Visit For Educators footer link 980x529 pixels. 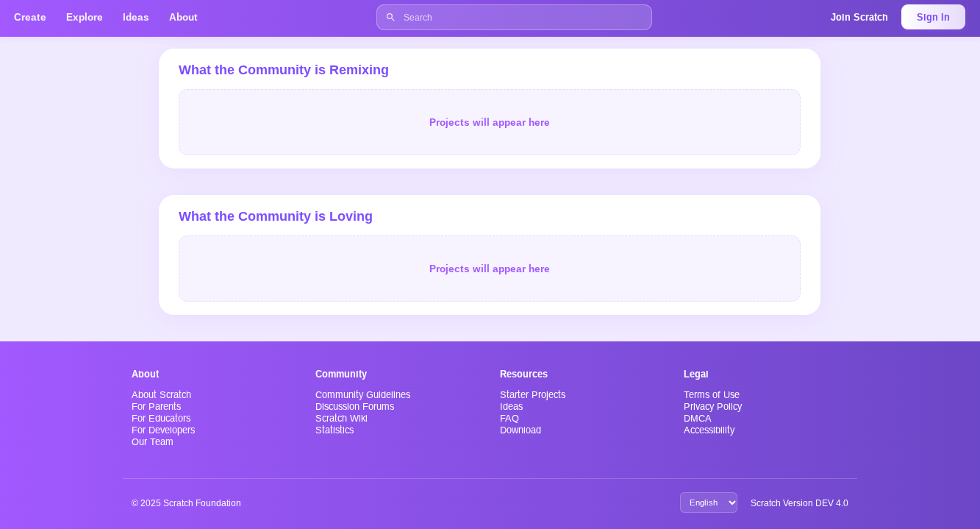(161, 418)
